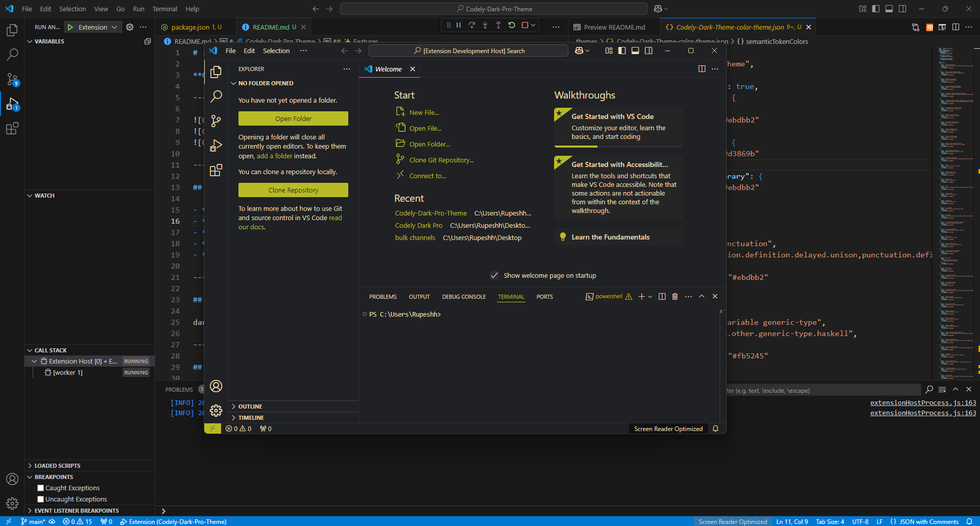Collapse the Watch section
Viewport: 980px width, 526px height.
(x=89, y=196)
